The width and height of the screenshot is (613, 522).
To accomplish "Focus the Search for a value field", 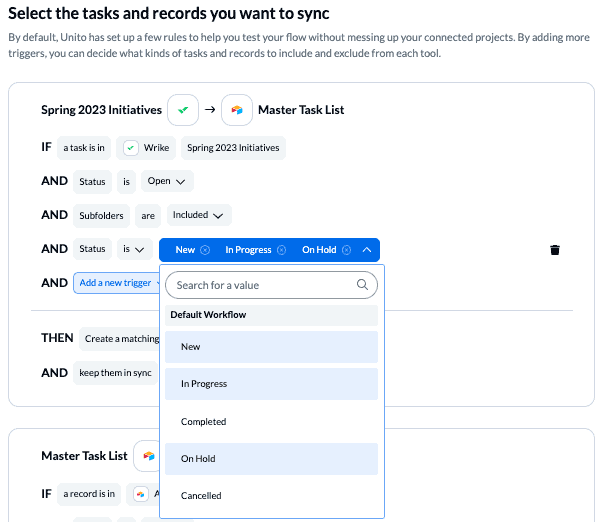I will pos(271,285).
